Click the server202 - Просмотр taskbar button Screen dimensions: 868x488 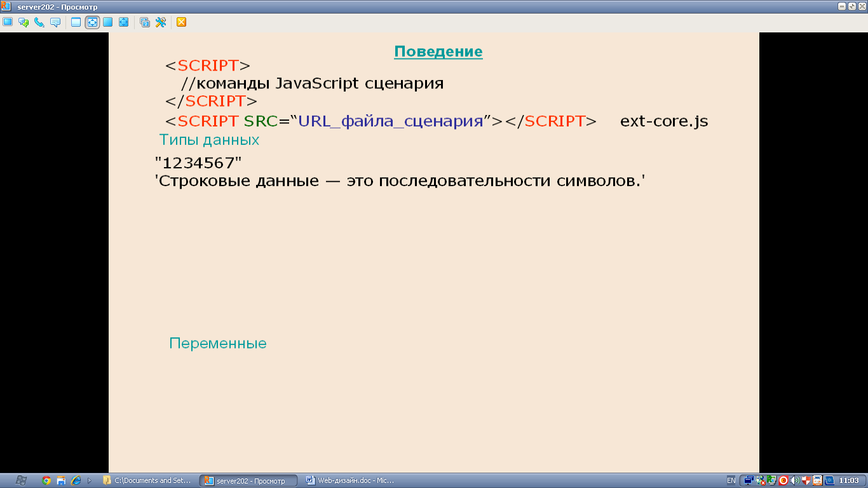(x=249, y=480)
